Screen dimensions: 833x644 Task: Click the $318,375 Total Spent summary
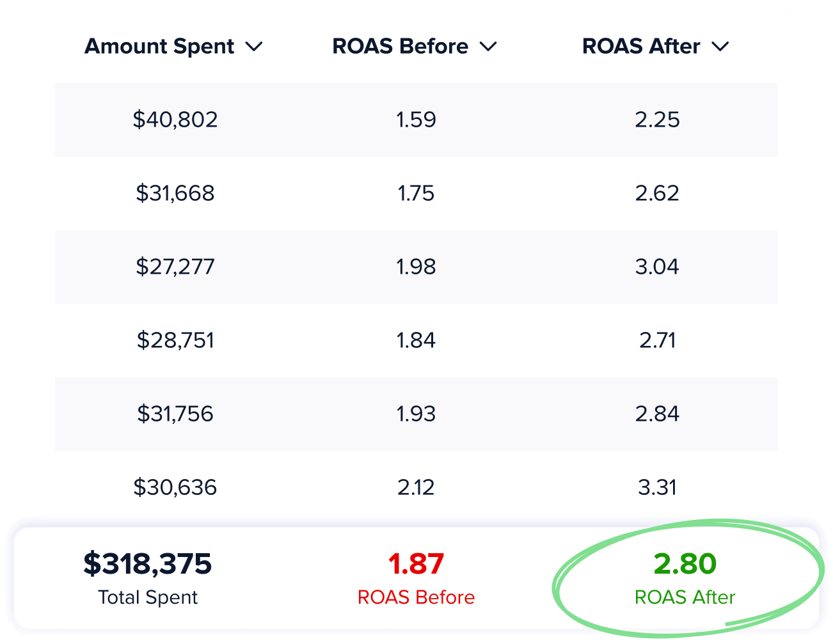148,564
